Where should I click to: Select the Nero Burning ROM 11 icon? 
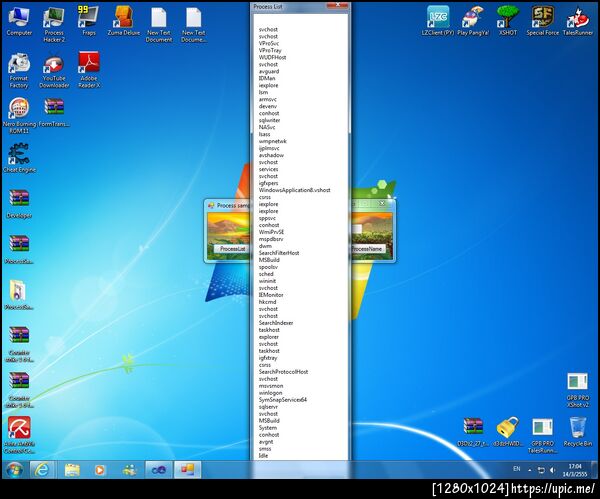pos(19,116)
